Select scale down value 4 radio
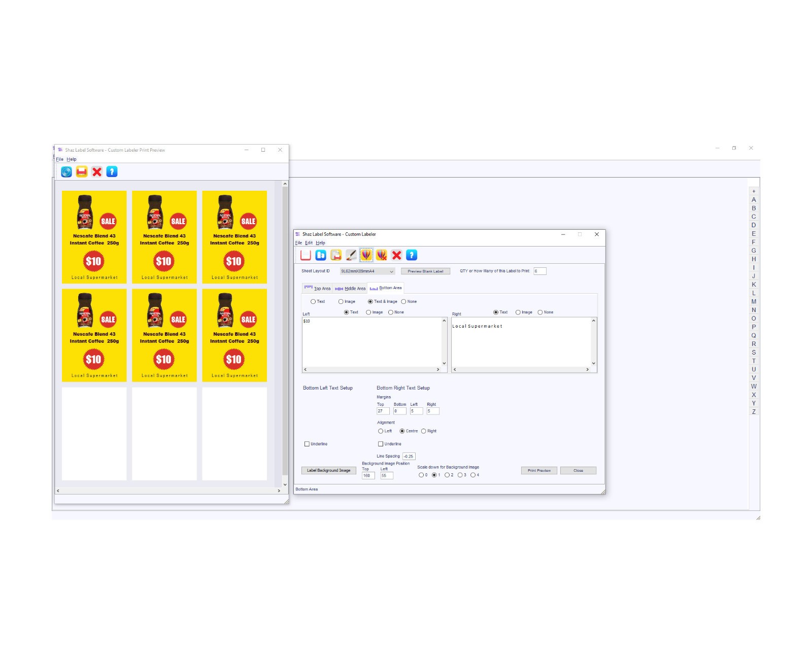This screenshot has height=664, width=812. pyautogui.click(x=472, y=475)
